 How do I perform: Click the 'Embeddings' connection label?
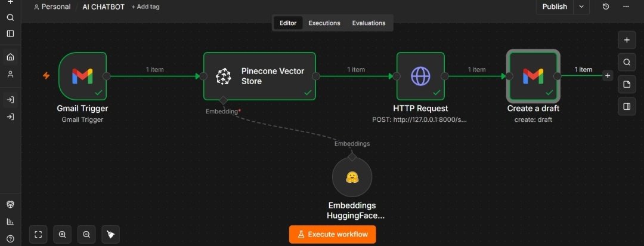pos(352,143)
